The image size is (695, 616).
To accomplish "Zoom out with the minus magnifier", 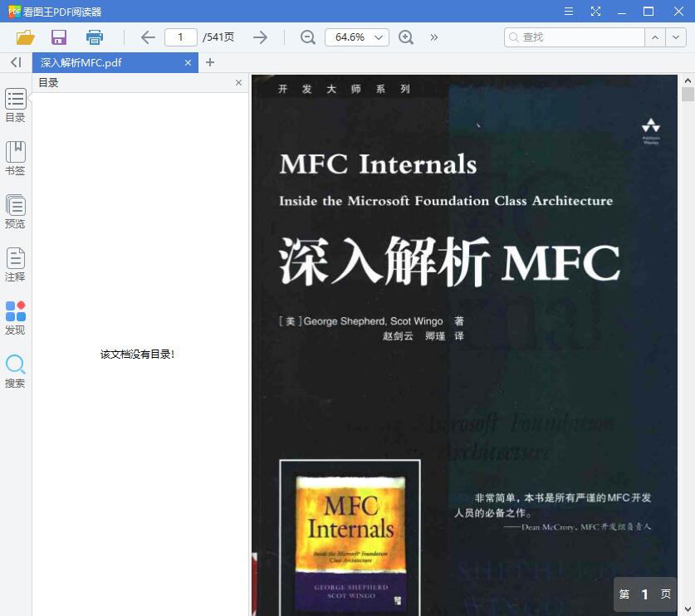I will [x=307, y=37].
